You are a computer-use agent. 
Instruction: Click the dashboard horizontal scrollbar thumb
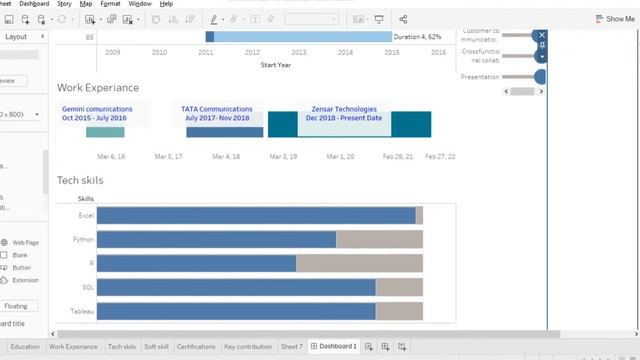[309, 334]
